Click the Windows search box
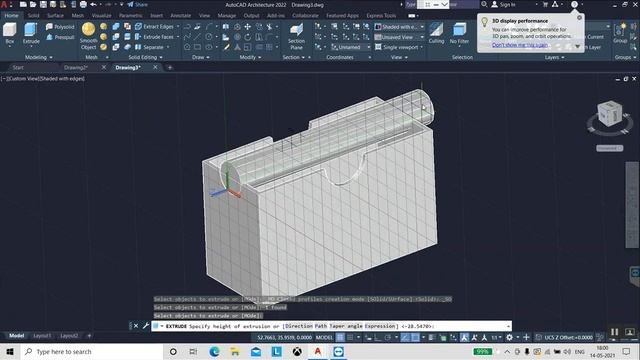 coord(91,351)
